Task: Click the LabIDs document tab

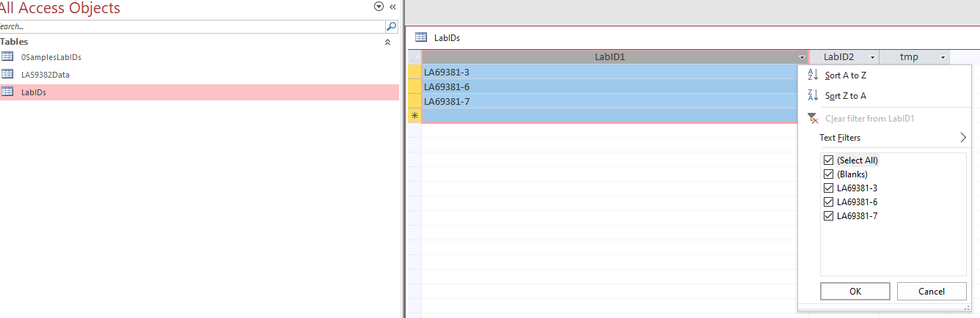Action: tap(438, 38)
